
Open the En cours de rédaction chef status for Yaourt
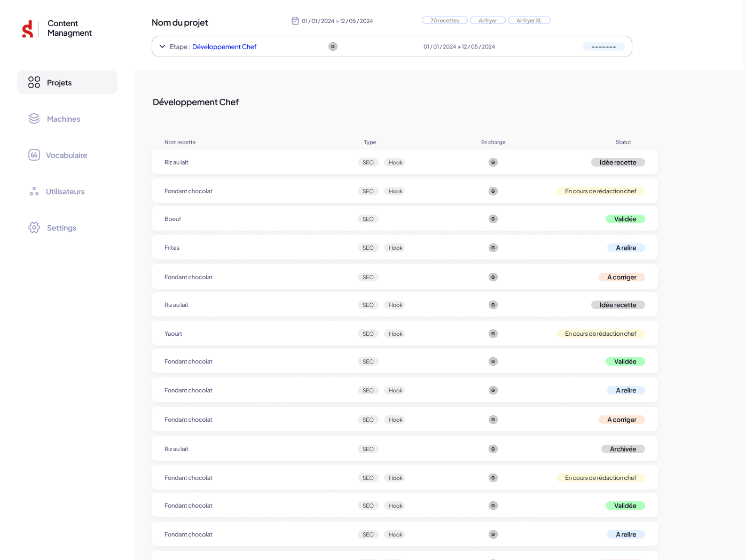click(x=601, y=334)
